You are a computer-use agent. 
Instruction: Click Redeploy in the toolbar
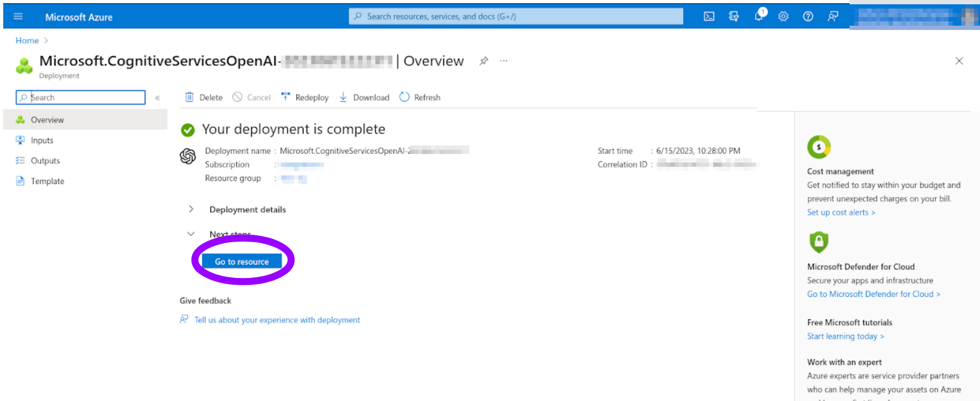(x=305, y=97)
